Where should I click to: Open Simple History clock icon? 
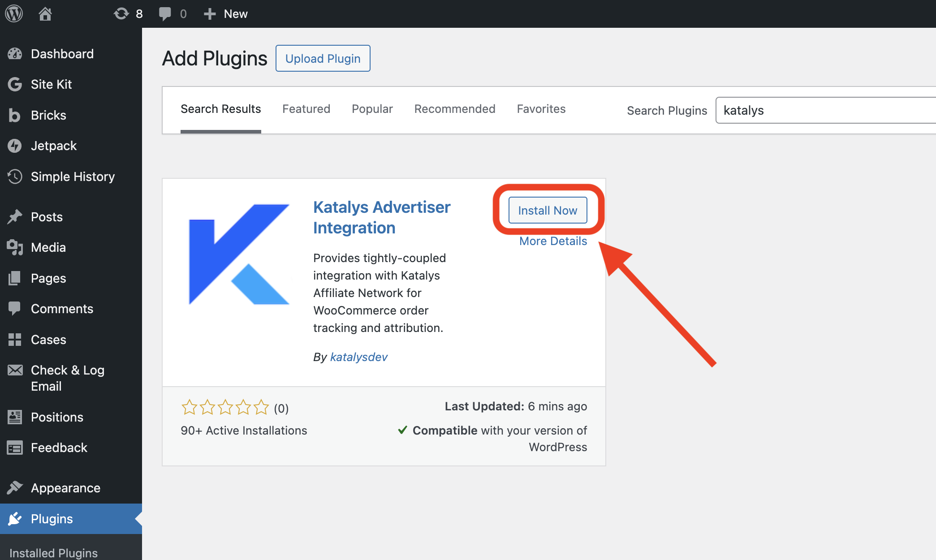(15, 177)
